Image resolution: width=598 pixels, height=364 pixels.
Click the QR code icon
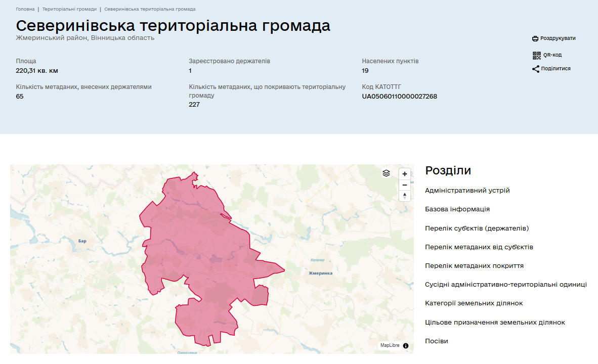[536, 55]
